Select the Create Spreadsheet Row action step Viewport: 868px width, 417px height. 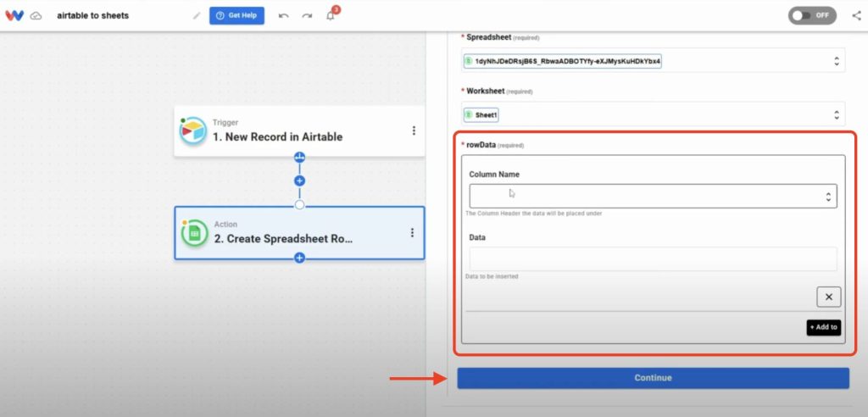coord(299,233)
